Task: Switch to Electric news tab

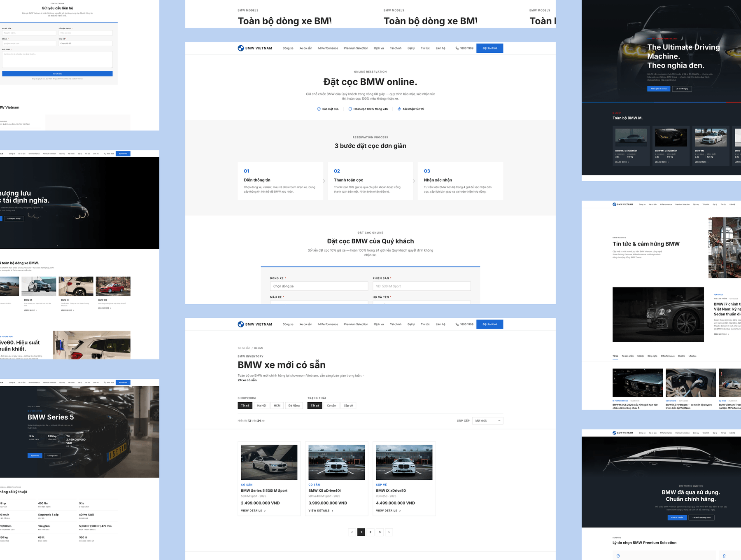Action: 682,356
